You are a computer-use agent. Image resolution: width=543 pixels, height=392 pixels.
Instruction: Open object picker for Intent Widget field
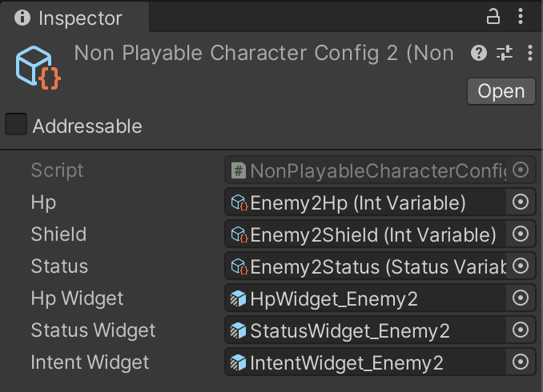click(x=521, y=362)
